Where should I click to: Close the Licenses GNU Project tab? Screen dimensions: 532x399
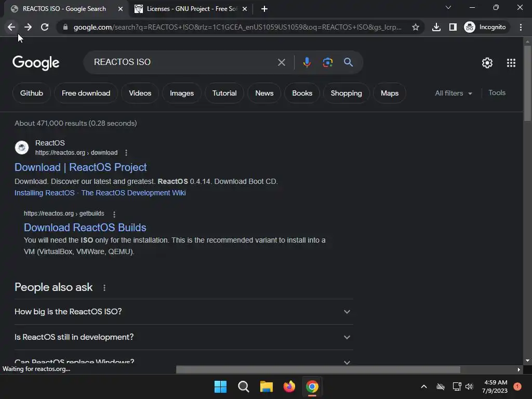pyautogui.click(x=245, y=9)
